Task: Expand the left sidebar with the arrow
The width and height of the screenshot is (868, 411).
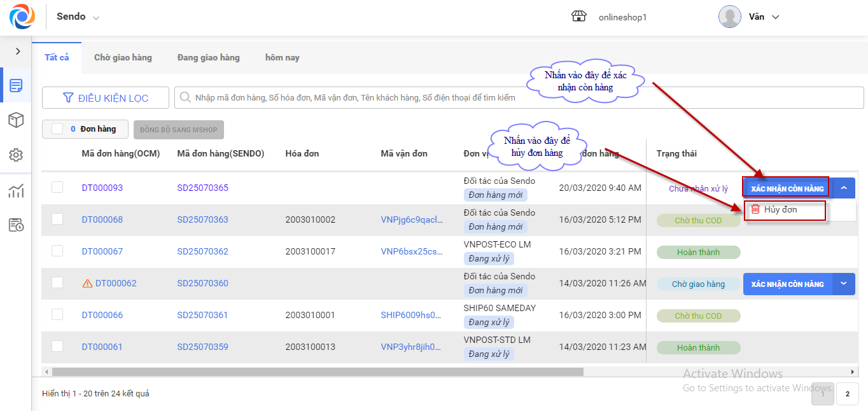Action: pyautogui.click(x=18, y=52)
